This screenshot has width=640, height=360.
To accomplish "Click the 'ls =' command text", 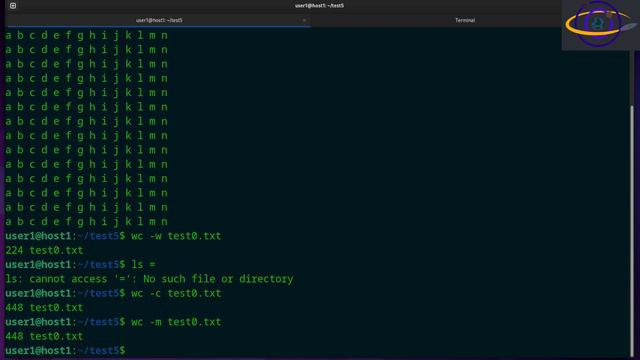I will (143, 264).
